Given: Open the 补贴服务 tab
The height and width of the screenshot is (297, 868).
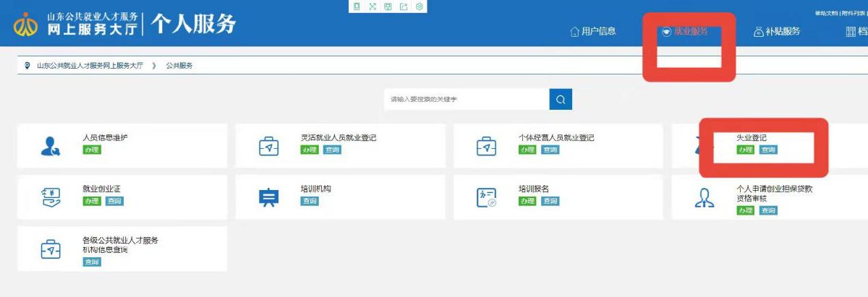Looking at the screenshot, I should pos(777,31).
